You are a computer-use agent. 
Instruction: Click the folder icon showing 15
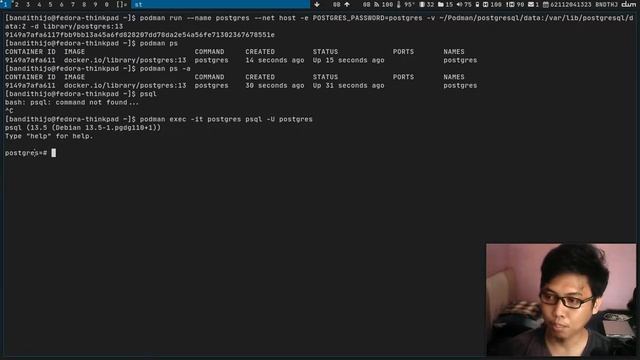(x=441, y=4)
